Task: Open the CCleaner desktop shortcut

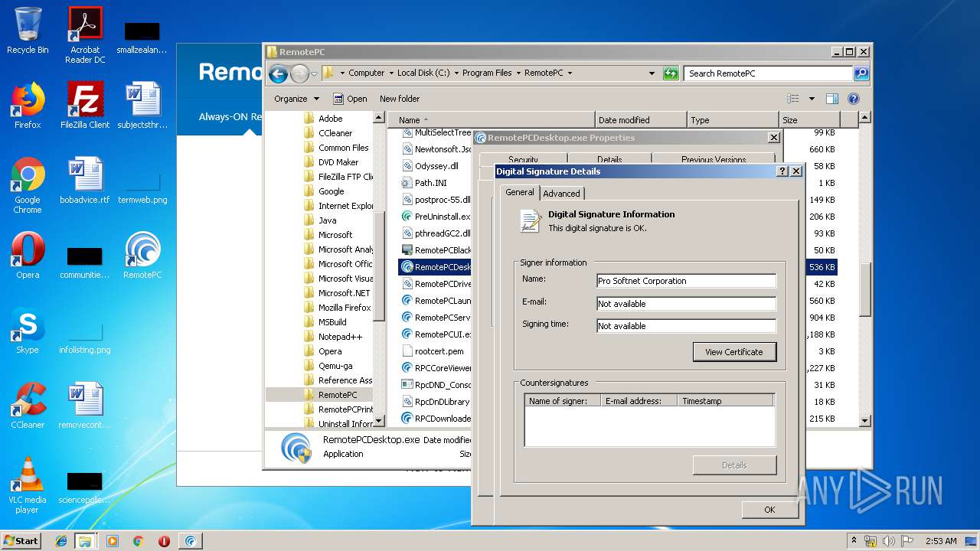Action: (x=28, y=406)
